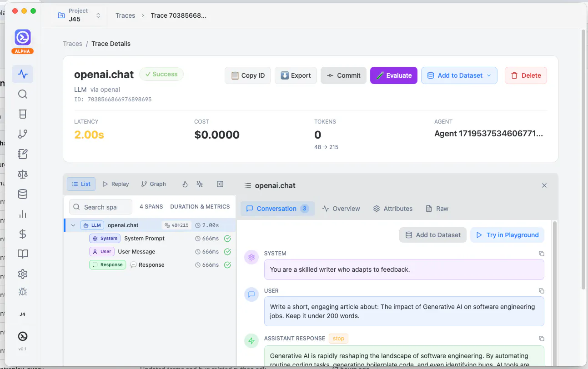
Task: Switch to List view
Action: tap(81, 184)
